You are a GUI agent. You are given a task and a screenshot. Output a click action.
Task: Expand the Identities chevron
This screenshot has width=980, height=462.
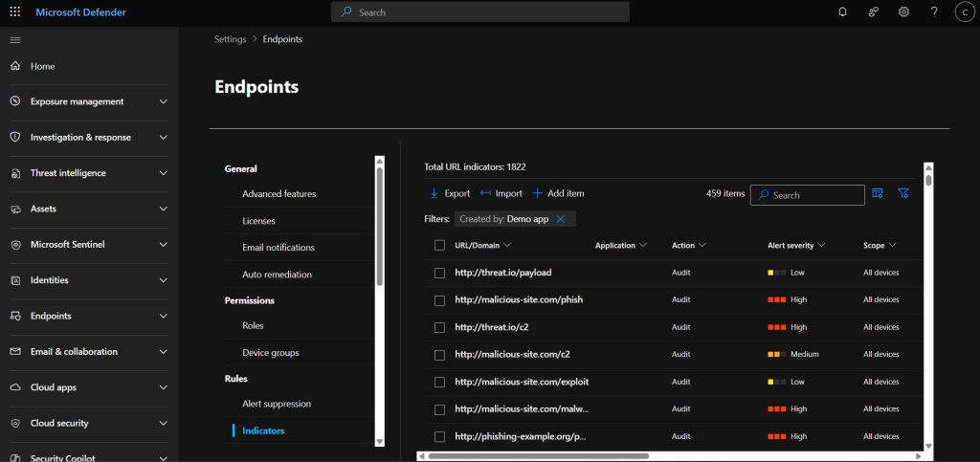[163, 280]
